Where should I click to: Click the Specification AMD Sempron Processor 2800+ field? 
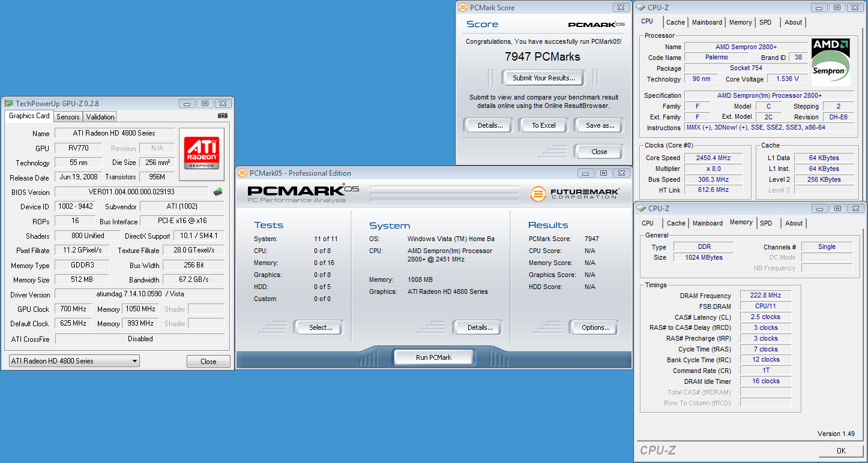coord(769,95)
